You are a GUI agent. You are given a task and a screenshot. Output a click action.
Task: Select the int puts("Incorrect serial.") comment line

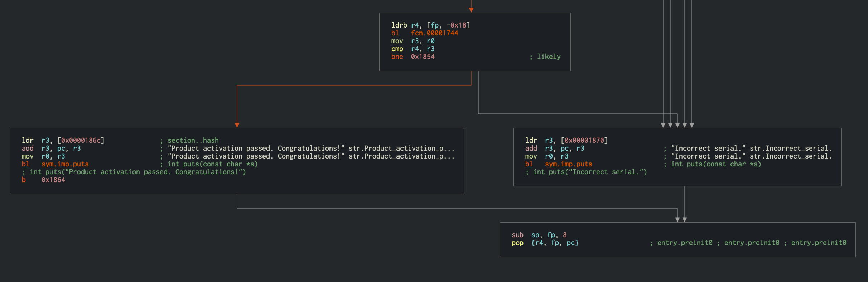pyautogui.click(x=586, y=172)
